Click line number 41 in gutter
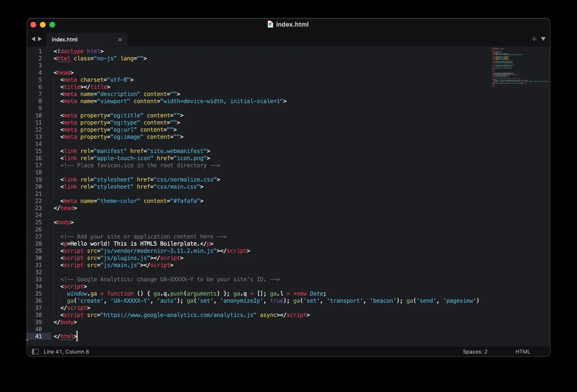The image size is (577, 392). (x=38, y=336)
